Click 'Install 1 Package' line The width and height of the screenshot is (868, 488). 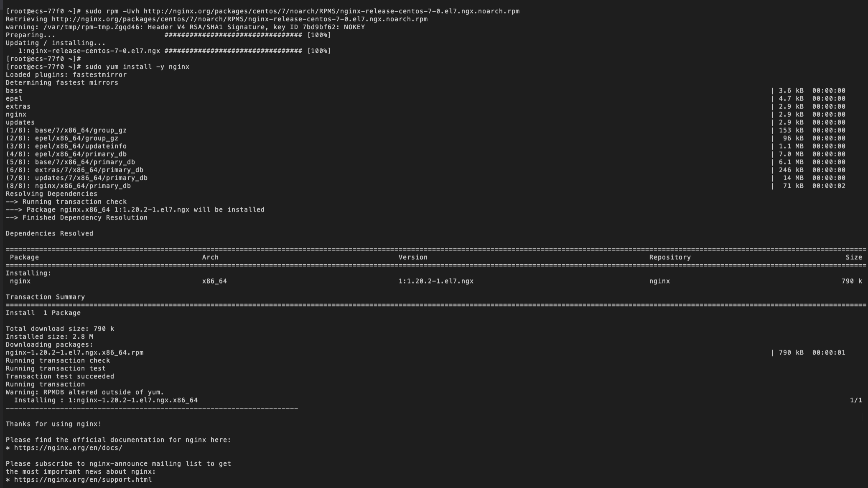(x=43, y=313)
